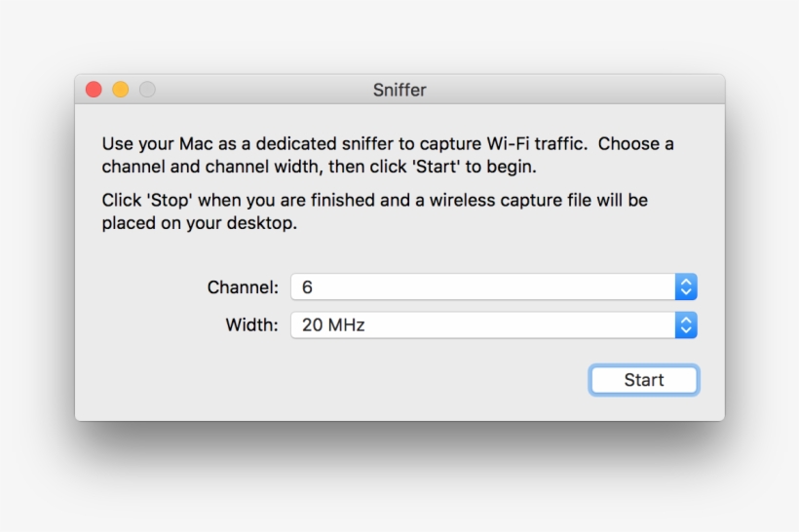The height and width of the screenshot is (532, 799).
Task: Click the "Channel:" label
Action: click(x=243, y=287)
